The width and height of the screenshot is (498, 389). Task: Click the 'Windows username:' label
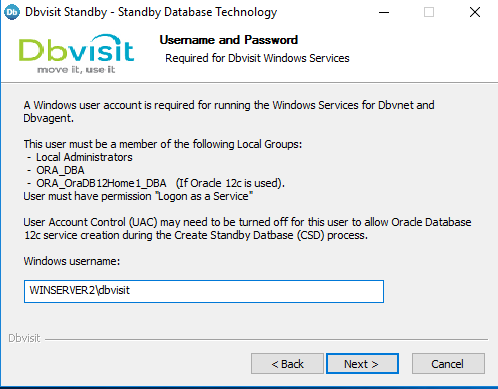pyautogui.click(x=72, y=261)
